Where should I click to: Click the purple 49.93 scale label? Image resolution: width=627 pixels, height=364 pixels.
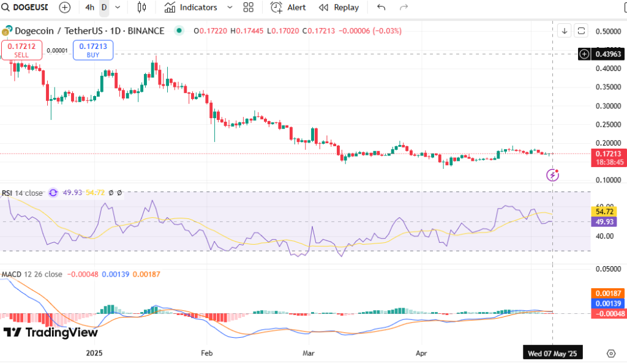(604, 221)
